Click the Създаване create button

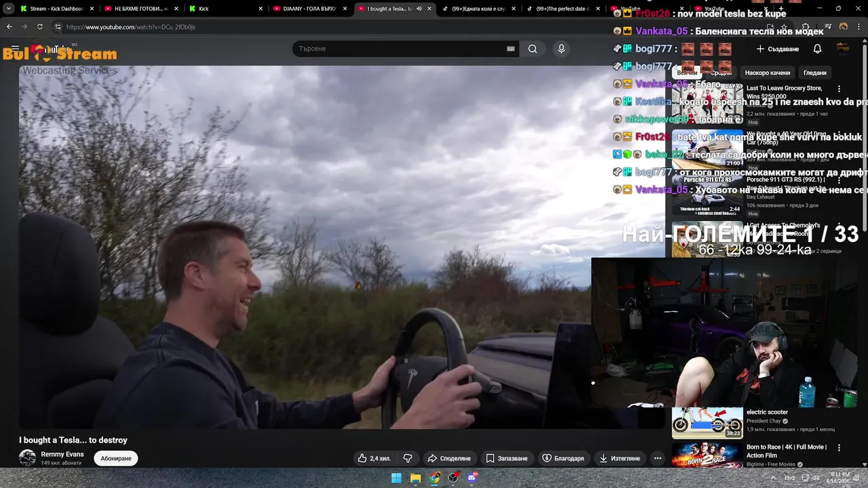(x=778, y=49)
